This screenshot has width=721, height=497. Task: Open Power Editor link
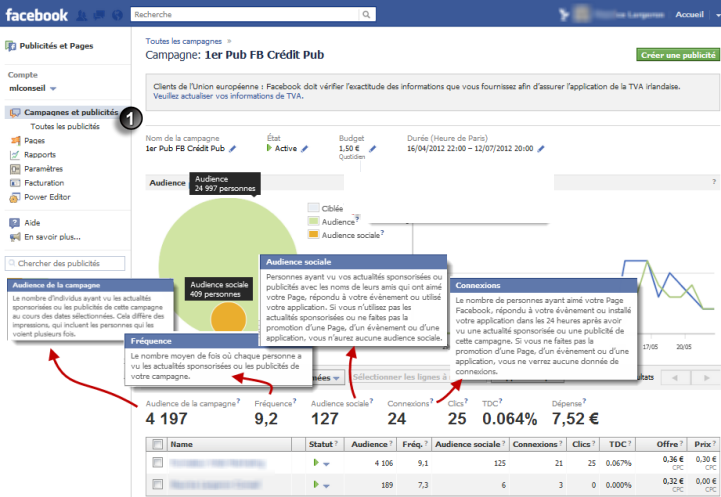[47, 197]
